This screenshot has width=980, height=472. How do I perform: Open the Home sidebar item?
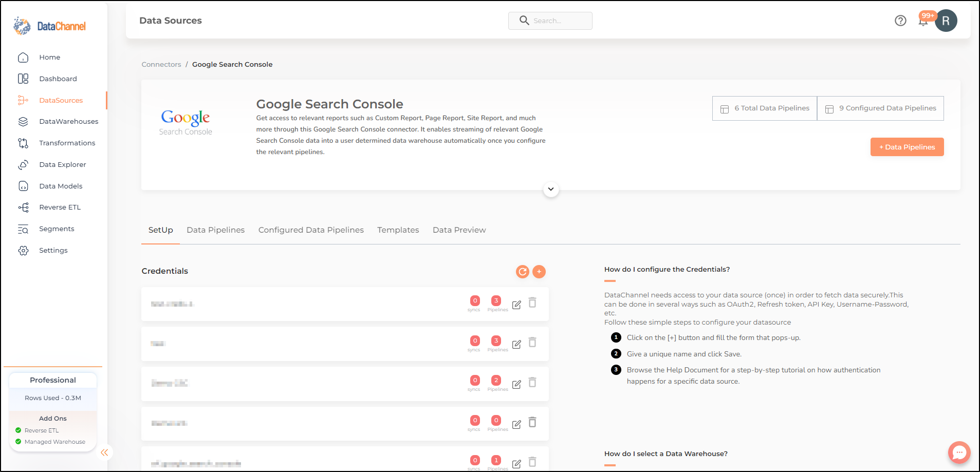coord(49,57)
